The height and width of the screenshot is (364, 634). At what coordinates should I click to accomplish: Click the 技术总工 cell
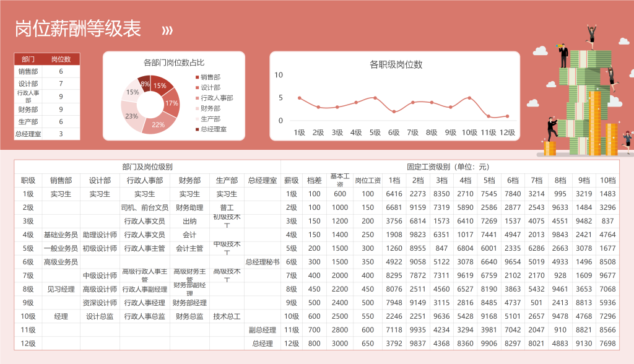point(227,316)
